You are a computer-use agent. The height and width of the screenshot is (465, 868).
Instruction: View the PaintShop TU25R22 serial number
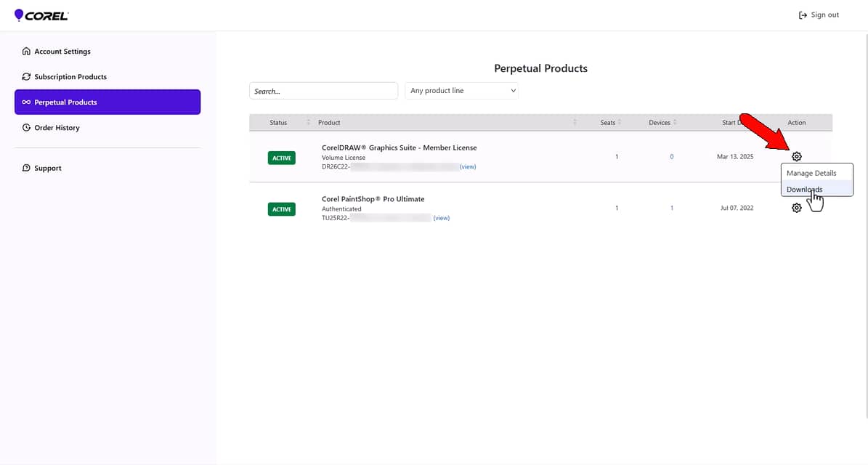pos(441,218)
